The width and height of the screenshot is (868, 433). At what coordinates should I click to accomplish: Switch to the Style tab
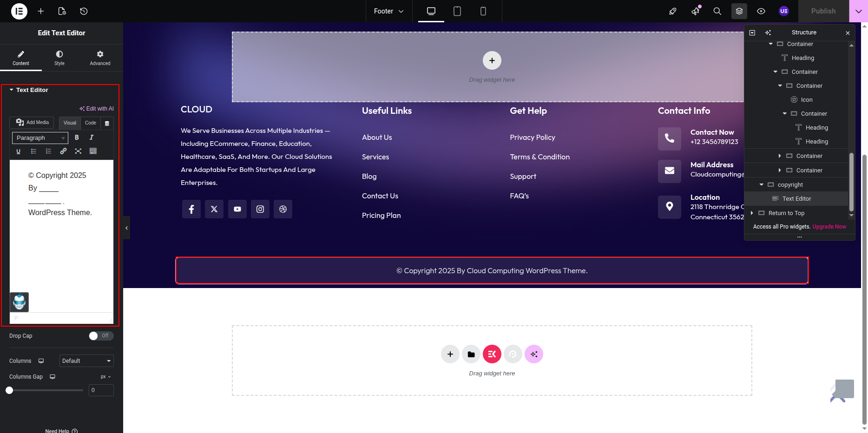point(59,58)
